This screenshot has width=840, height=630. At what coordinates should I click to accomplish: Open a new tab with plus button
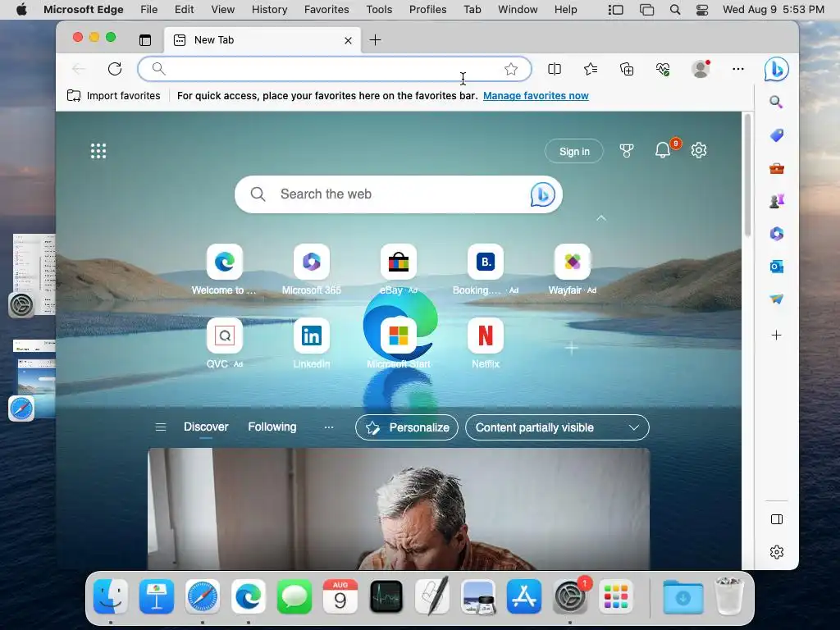click(x=375, y=40)
